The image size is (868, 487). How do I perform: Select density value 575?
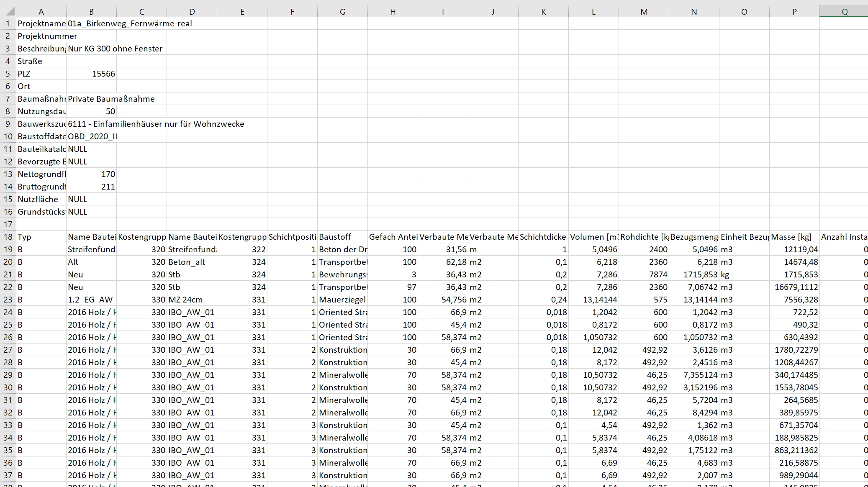tap(644, 300)
